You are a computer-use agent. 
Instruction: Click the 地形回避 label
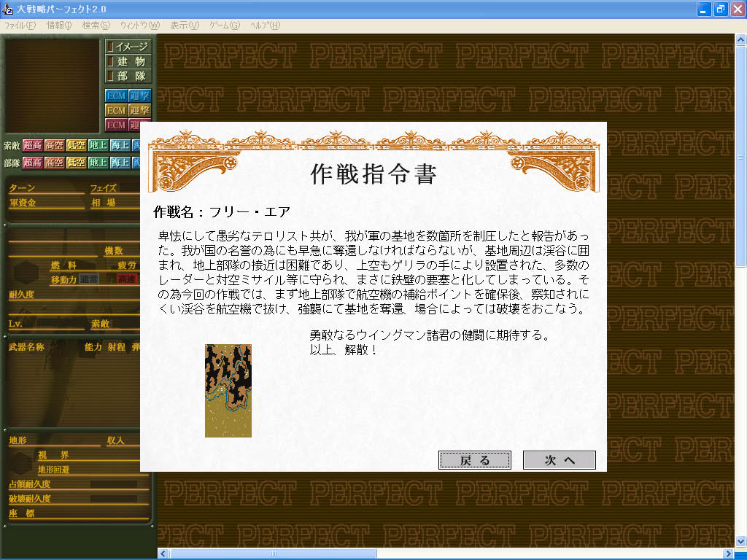[x=53, y=470]
